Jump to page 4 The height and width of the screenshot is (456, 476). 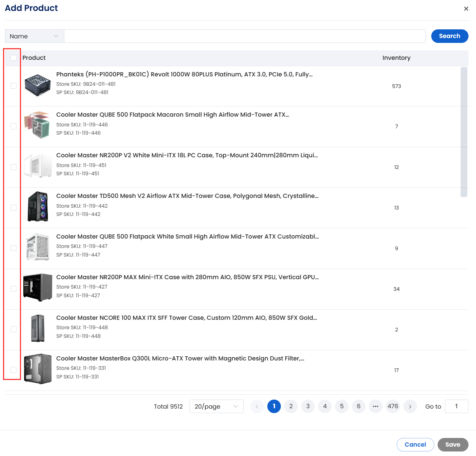[325, 406]
